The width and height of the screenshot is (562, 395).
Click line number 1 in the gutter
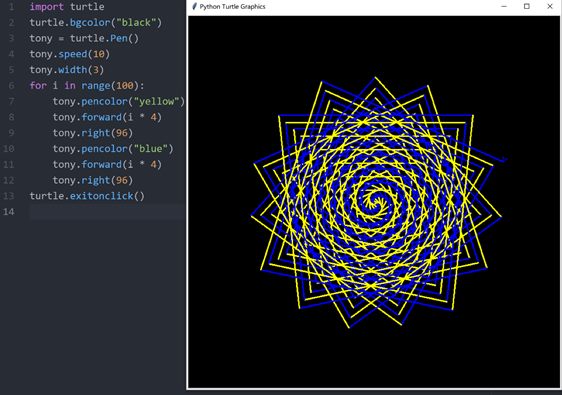[x=11, y=7]
